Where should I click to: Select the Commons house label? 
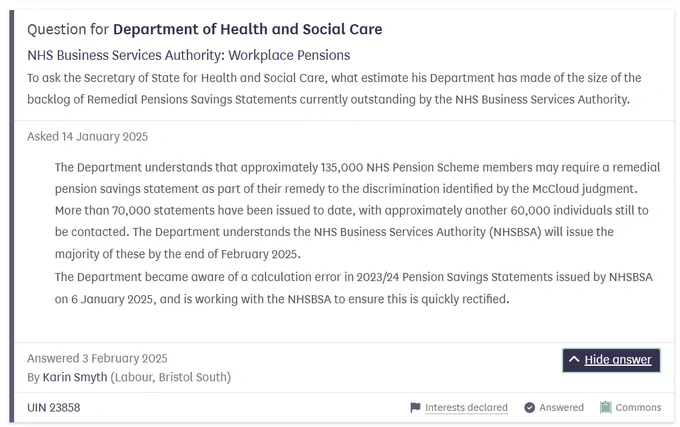coord(638,407)
